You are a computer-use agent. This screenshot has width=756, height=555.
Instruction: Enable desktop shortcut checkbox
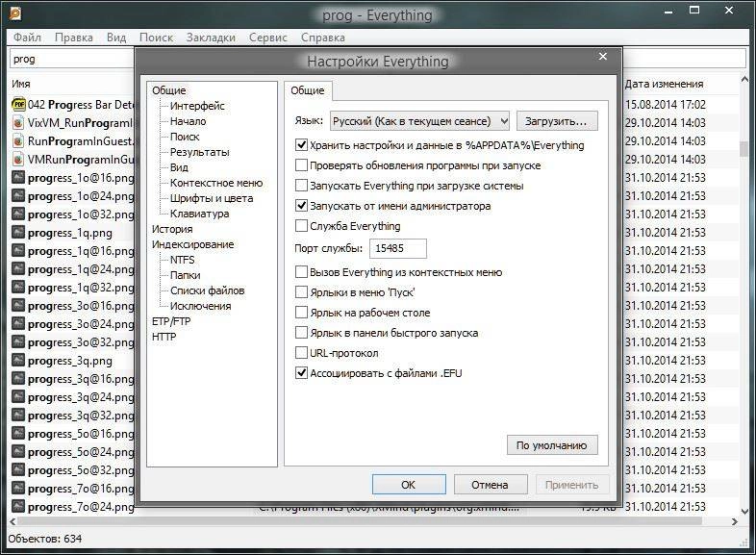click(301, 313)
